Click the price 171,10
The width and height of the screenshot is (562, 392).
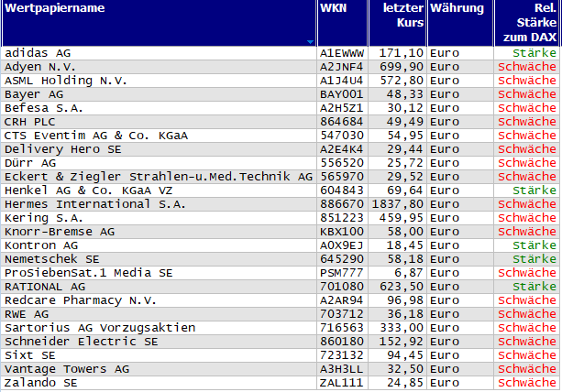pyautogui.click(x=401, y=53)
